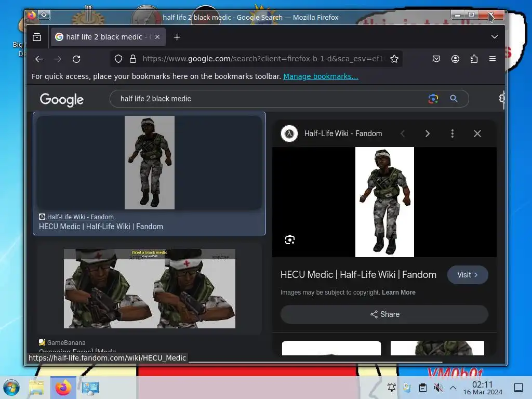532x399 pixels.
Task: Click Half-Life Wiki - Fandom preview header
Action: pos(343,134)
